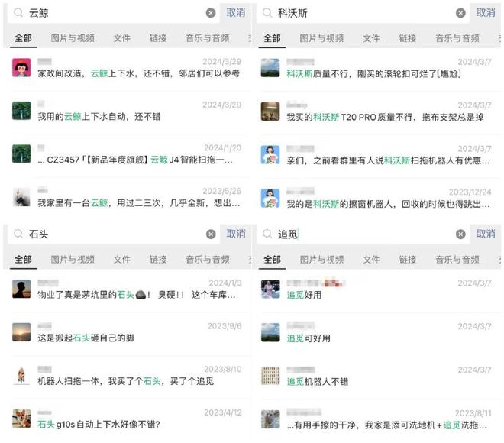Screen dimensions: 504x443
Task: Select 链接 tab in 石头 panel
Action: (x=158, y=260)
